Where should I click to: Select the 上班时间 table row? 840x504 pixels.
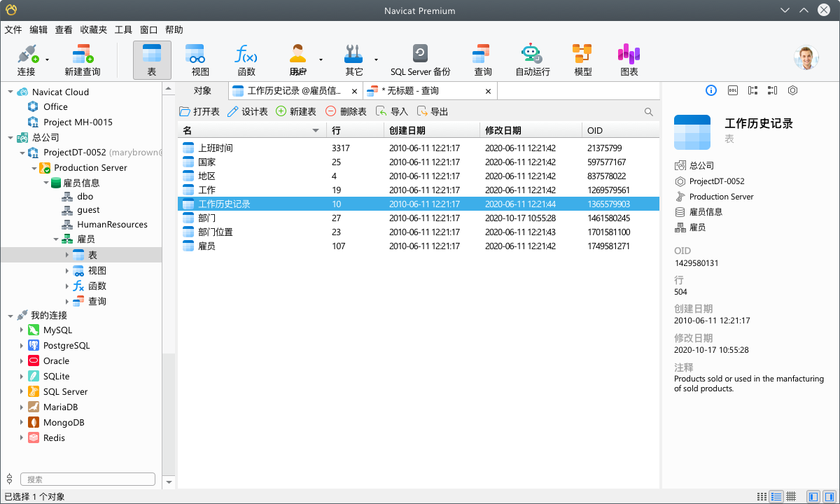(419, 148)
